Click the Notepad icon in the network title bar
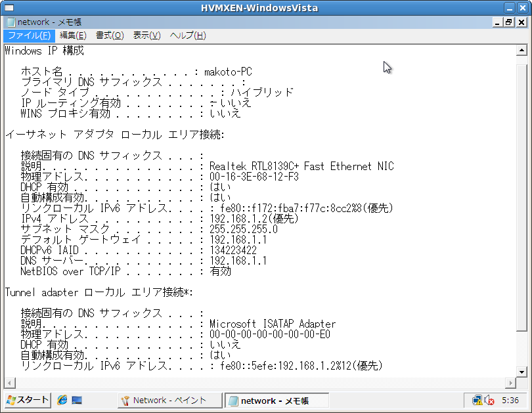 coord(10,22)
